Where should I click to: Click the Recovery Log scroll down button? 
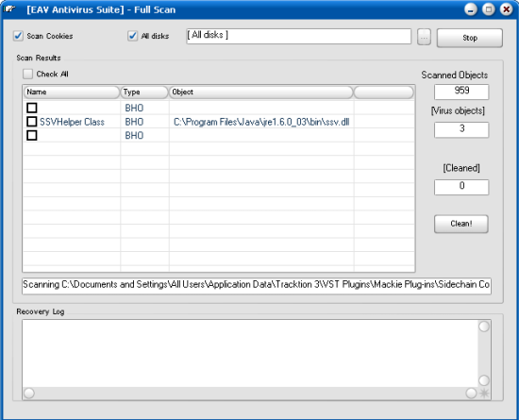pyautogui.click(x=484, y=380)
